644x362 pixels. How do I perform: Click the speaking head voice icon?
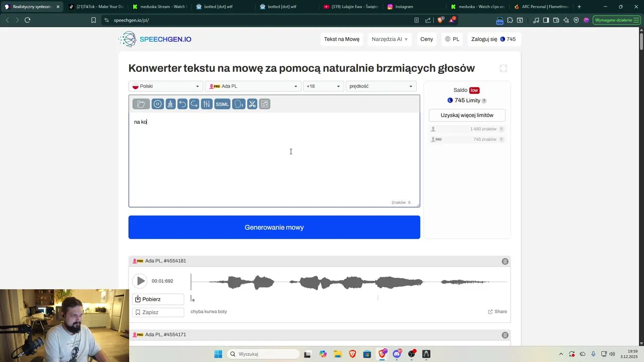239,104
